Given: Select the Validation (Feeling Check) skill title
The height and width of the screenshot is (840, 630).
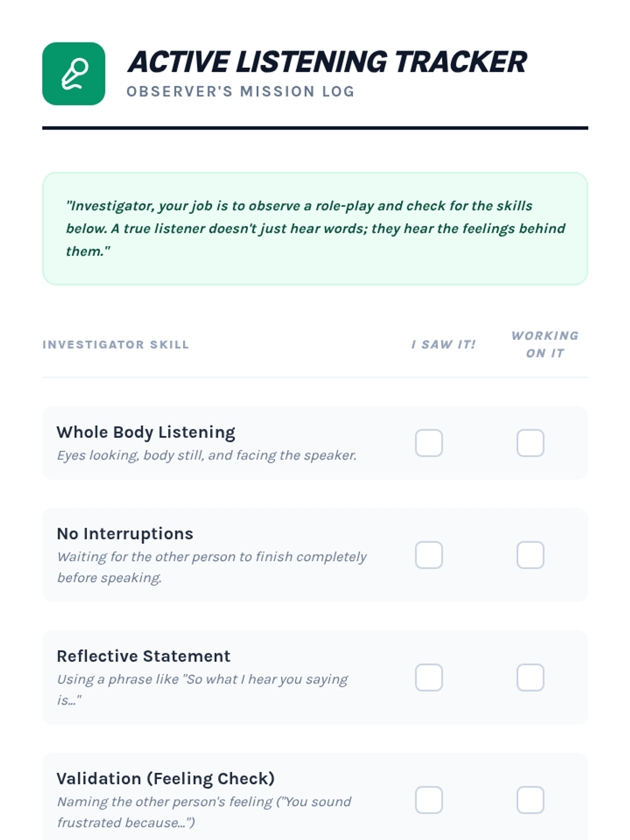Looking at the screenshot, I should pyautogui.click(x=165, y=778).
